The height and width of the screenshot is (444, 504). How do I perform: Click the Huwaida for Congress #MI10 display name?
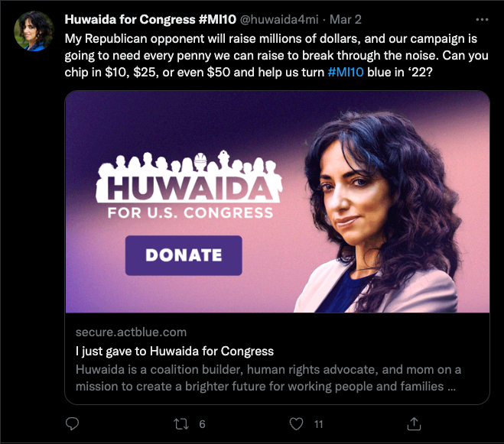pyautogui.click(x=151, y=20)
